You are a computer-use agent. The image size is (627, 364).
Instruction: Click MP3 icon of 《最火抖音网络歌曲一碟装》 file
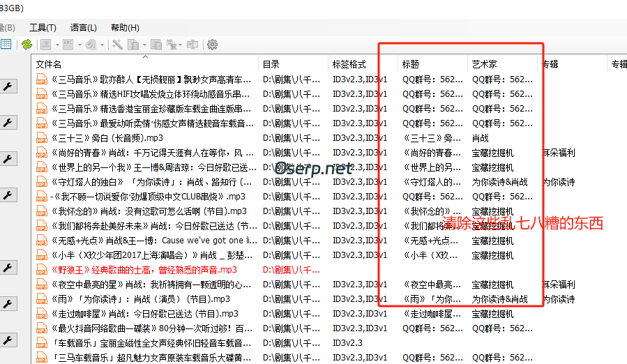[x=42, y=329]
